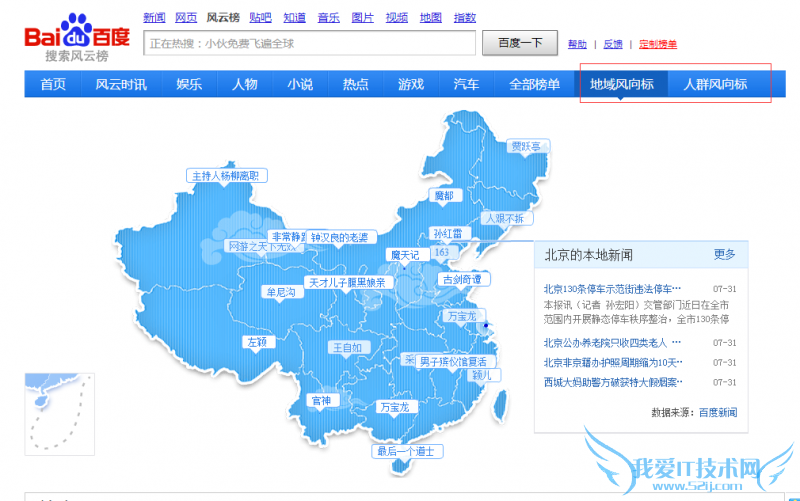Viewport: 800px width, 501px height.
Task: Open news 西城大妈助警方破获特大假烟案
Action: pyautogui.click(x=613, y=383)
